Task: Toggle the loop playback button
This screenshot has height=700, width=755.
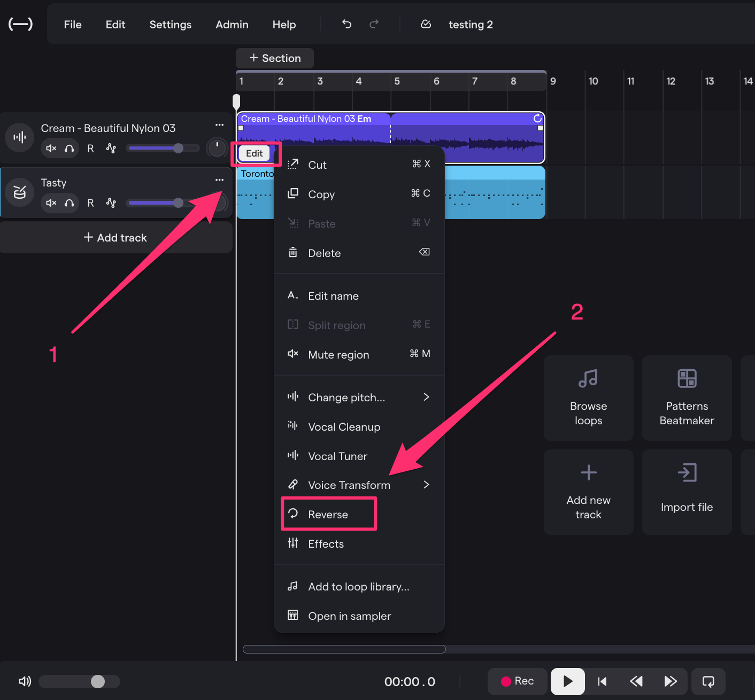Action: click(x=708, y=681)
